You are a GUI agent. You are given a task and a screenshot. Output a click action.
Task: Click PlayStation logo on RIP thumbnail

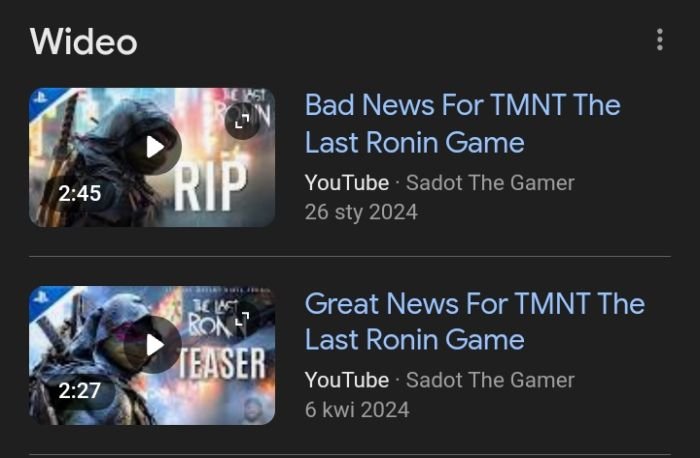(41, 96)
